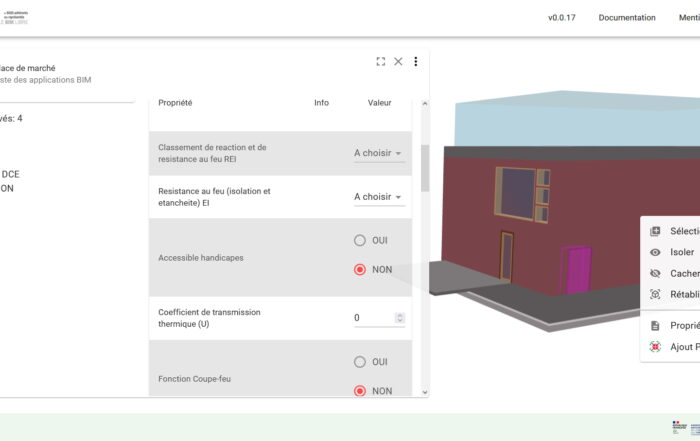Click the Isoler eye icon
This screenshot has height=441, width=700.
click(655, 252)
